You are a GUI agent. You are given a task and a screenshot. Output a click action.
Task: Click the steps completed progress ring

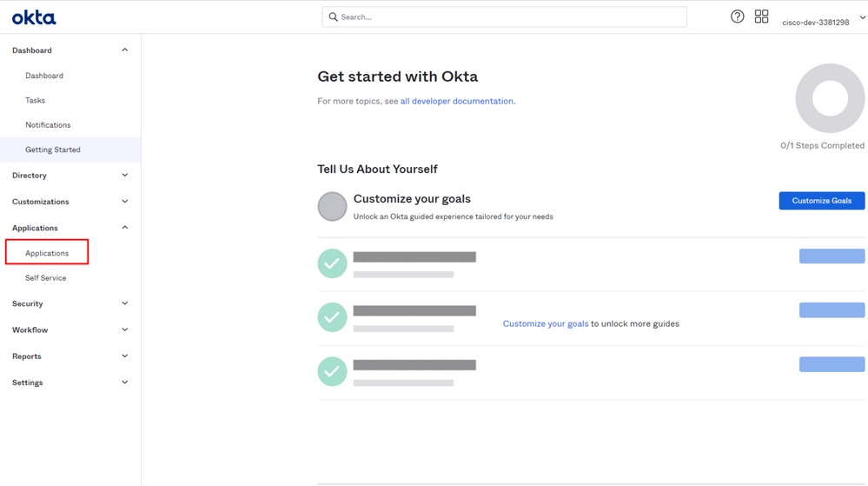[830, 98]
